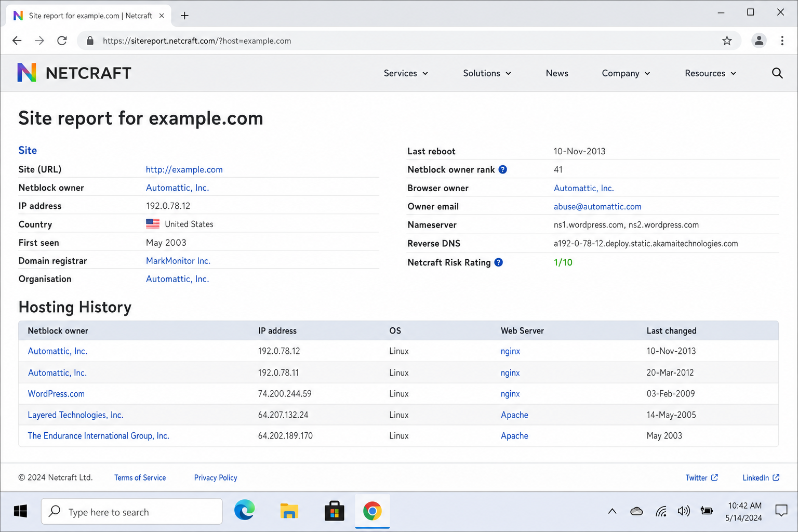The image size is (798, 532).
Task: Show hidden system tray icons
Action: click(613, 512)
